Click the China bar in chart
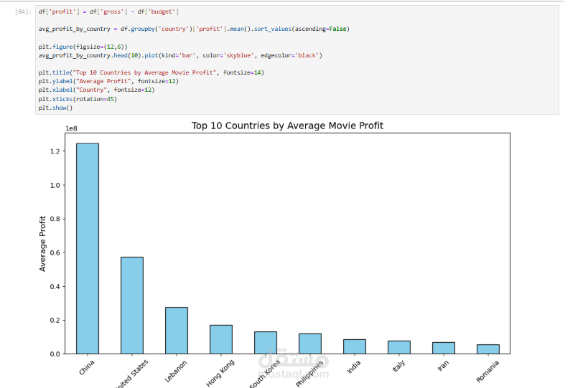588x388 pixels. [x=88, y=248]
